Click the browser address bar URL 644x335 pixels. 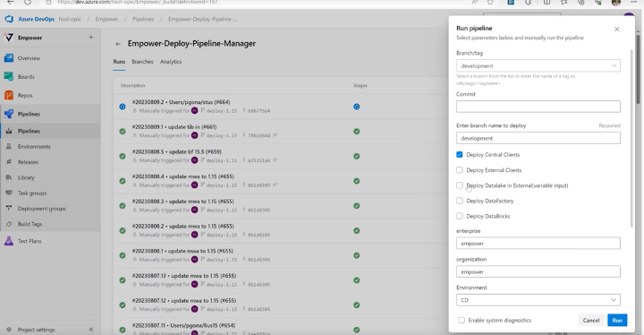click(138, 2)
